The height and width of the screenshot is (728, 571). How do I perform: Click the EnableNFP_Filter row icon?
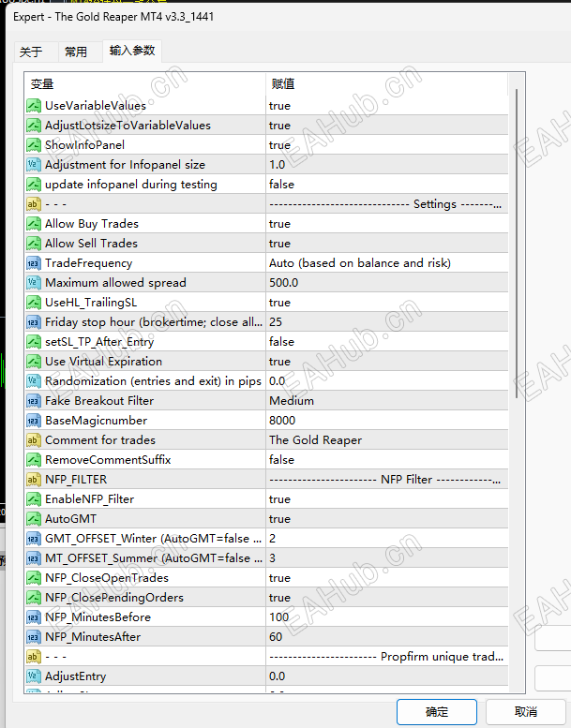34,499
